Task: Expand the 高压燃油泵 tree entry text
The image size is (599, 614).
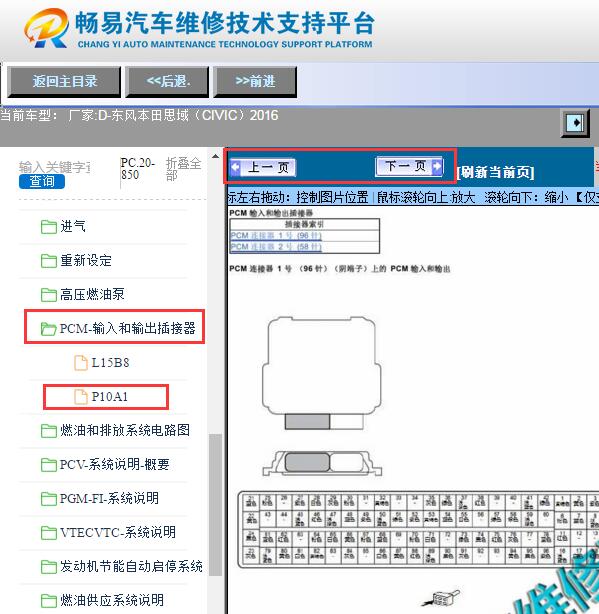Action: coord(92,294)
